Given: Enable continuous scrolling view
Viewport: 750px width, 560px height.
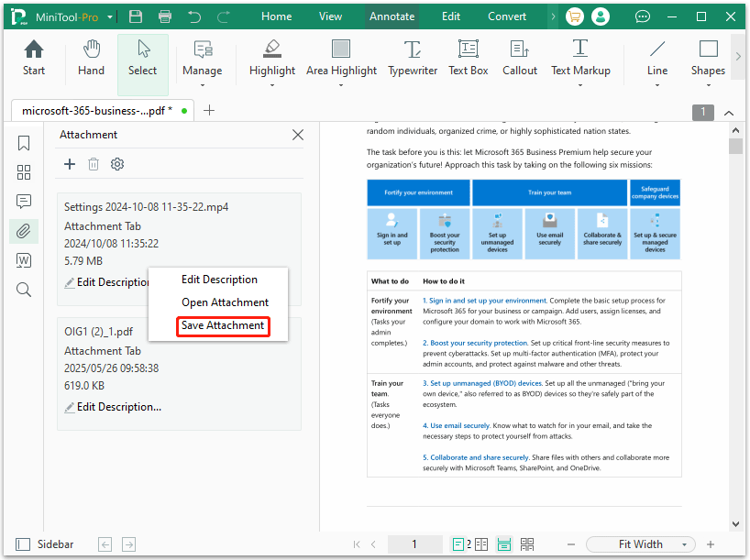Looking at the screenshot, I should point(504,544).
